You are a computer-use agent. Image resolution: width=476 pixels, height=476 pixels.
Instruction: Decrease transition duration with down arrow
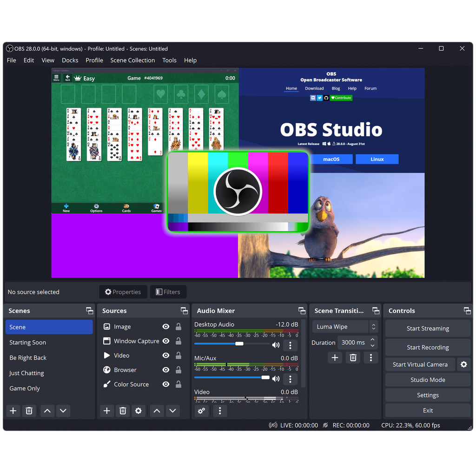click(372, 345)
